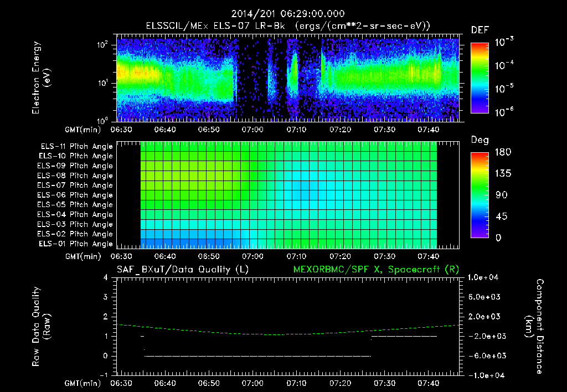Click the timestamp title 2014/201 06:29:00.000

(288, 14)
